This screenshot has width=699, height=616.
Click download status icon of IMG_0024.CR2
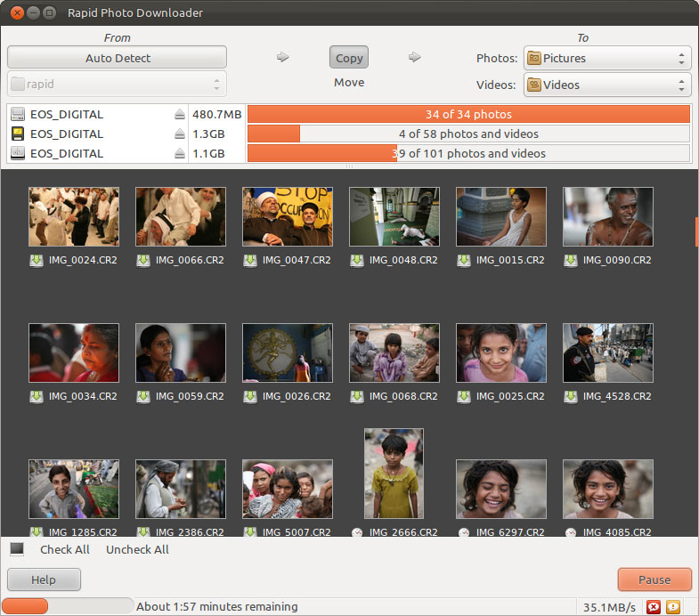[x=37, y=261]
